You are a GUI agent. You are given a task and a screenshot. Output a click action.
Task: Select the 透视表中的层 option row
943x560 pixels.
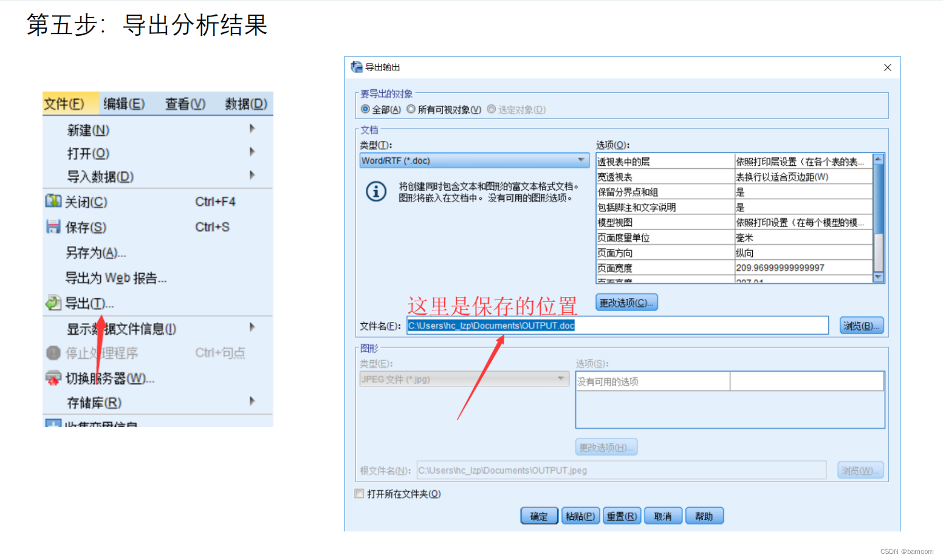pos(734,162)
